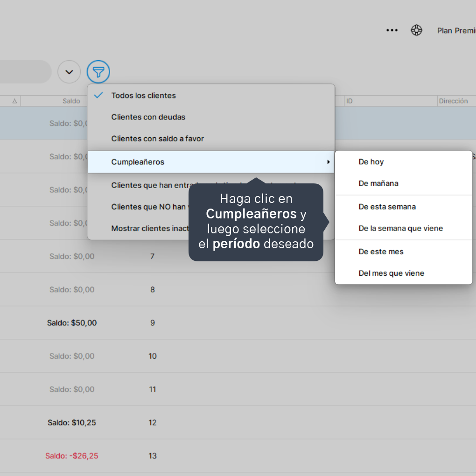Viewport: 476px width, 476px height.
Task: Click the sort triangle column header
Action: coord(14,101)
